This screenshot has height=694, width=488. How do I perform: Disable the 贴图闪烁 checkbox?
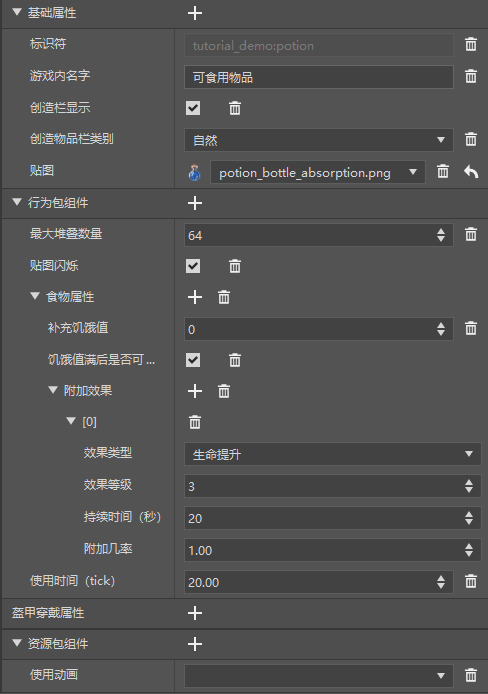193,266
